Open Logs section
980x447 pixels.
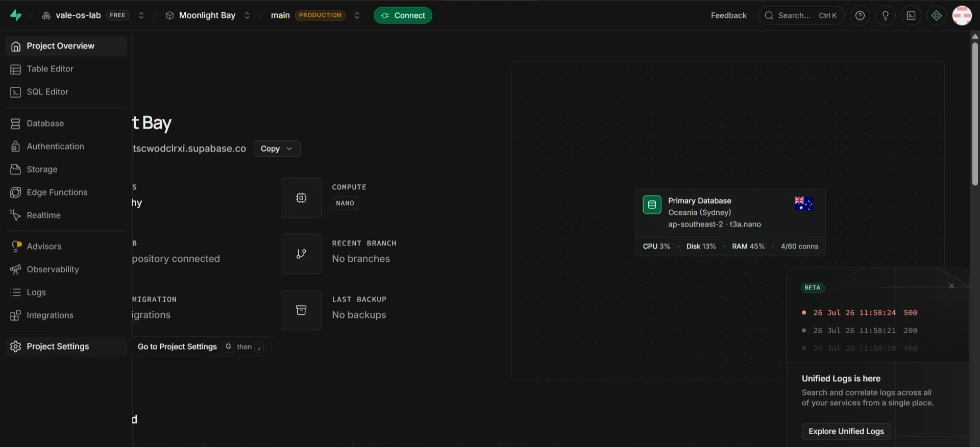[66, 292]
